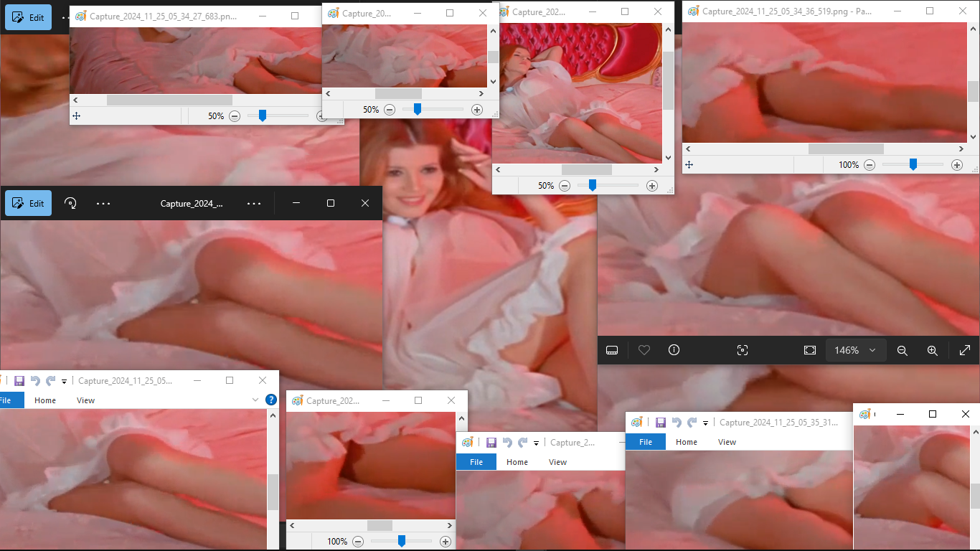Click the info icon in Photos toolbar
The height and width of the screenshot is (551, 980).
(x=674, y=350)
